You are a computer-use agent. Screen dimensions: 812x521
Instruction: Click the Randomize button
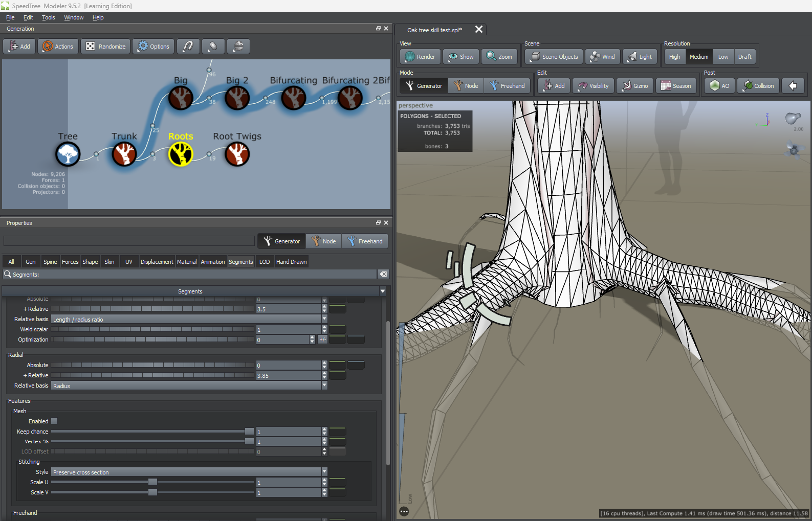click(x=105, y=47)
